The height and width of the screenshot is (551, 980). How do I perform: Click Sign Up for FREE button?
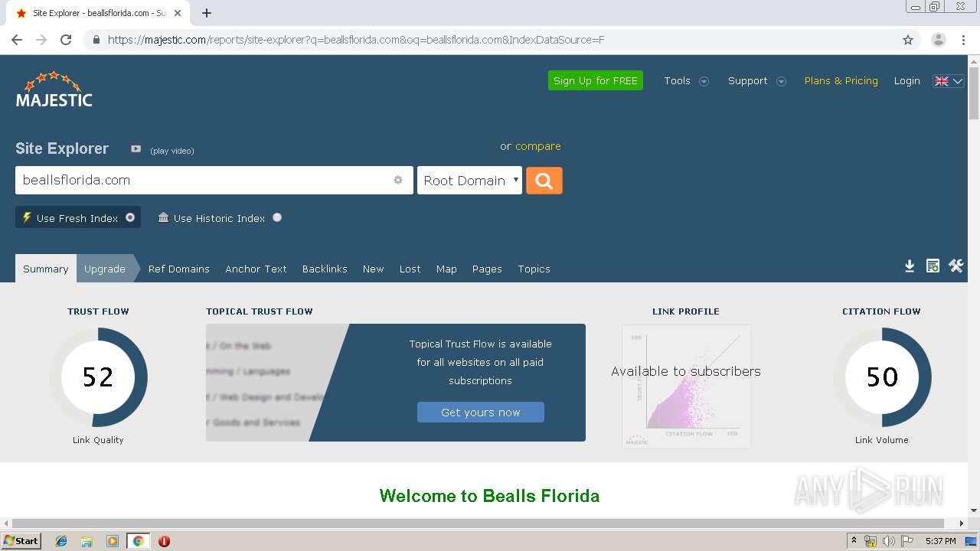(x=596, y=80)
